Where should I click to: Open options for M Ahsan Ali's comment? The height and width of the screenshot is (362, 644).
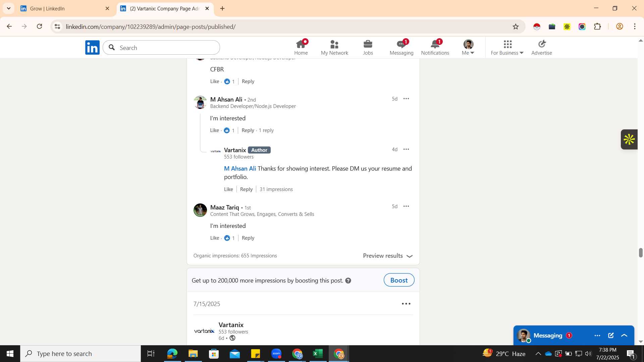(406, 99)
